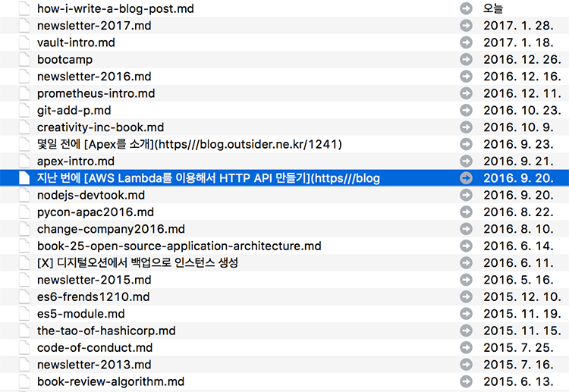Click the date 2016. 10. 23.
The height and width of the screenshot is (392, 569).
coord(522,110)
